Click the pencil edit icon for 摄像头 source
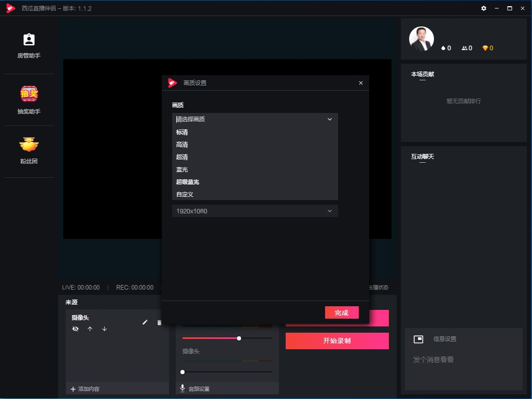532x399 pixels. click(145, 322)
